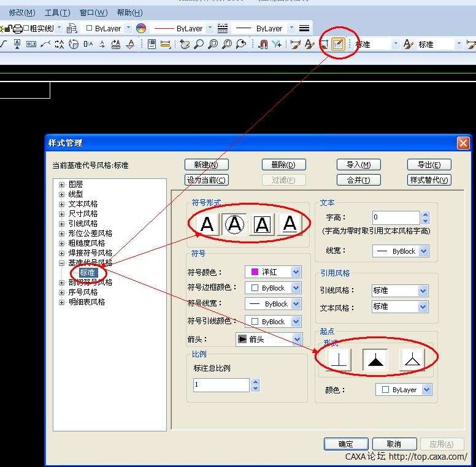Click the magnet snap icon in toolbar
The width and height of the screenshot is (476, 467).
[x=263, y=44]
